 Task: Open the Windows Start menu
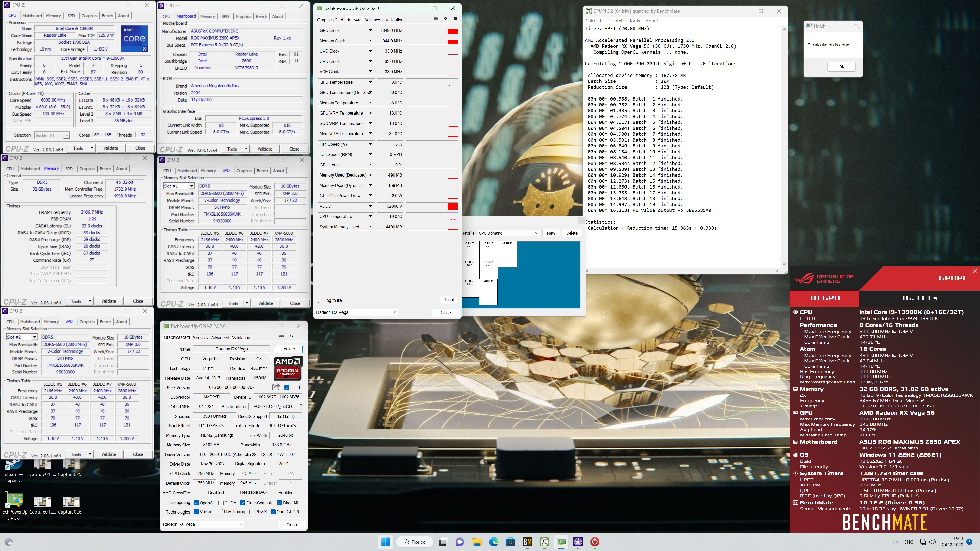pyautogui.click(x=385, y=542)
